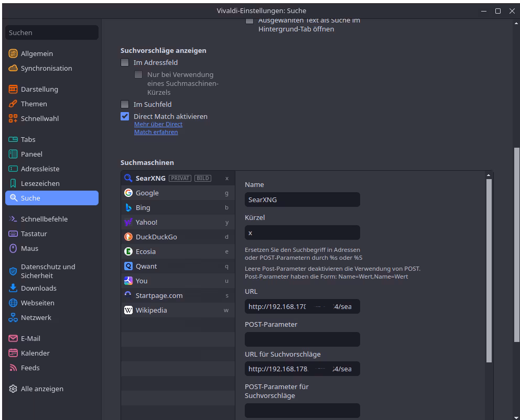
Task: Click the Tabs icon in sidebar
Action: (13, 139)
